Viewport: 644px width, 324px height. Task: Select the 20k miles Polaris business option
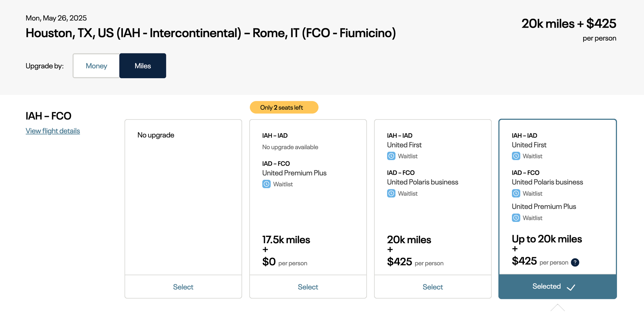coord(433,287)
